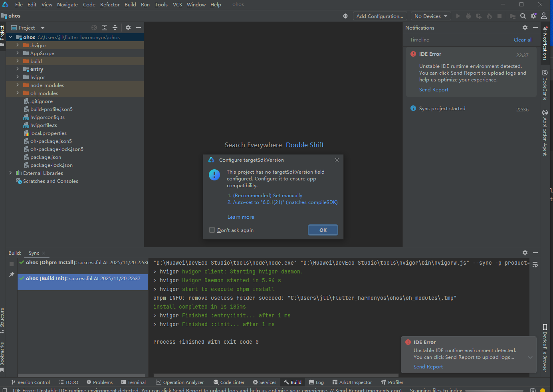Open the Build panel settings gear

point(525,253)
